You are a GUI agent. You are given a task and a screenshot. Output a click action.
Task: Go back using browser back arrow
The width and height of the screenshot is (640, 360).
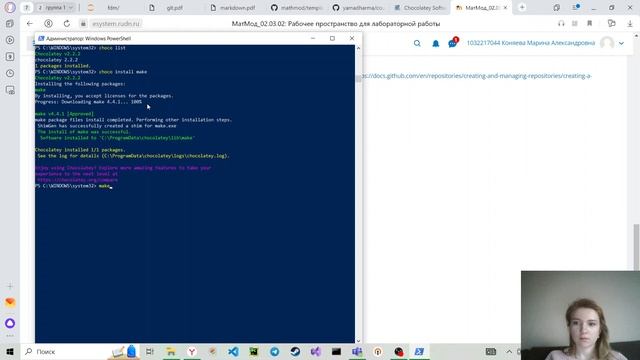29,24
